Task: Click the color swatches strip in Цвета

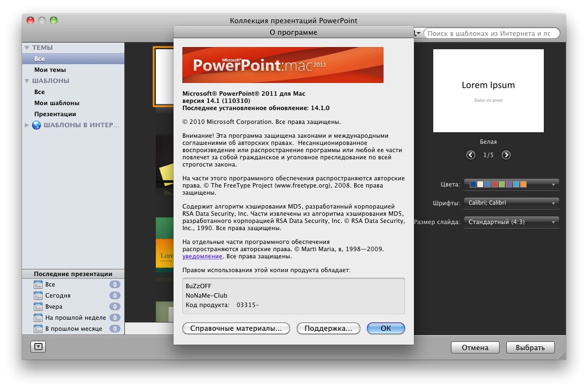Action: tap(498, 184)
